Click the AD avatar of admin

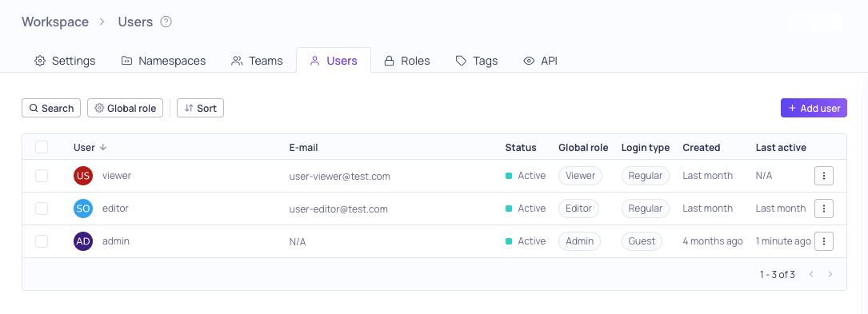click(83, 241)
